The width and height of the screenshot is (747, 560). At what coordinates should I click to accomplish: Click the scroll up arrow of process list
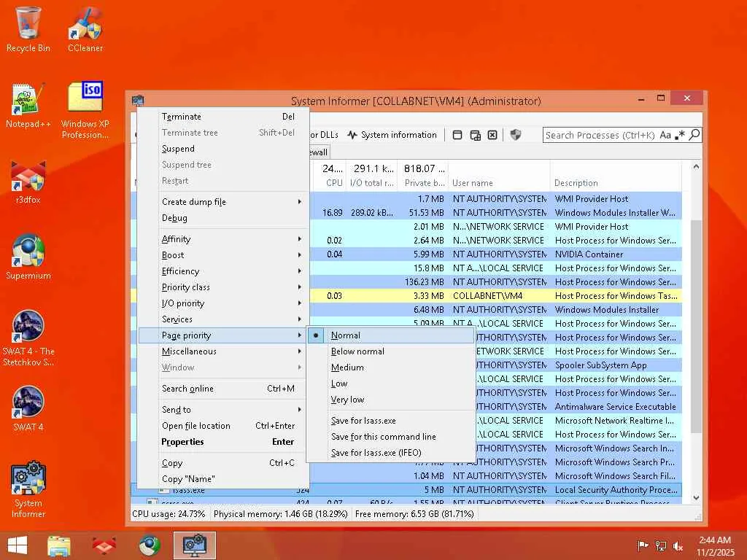coord(696,167)
